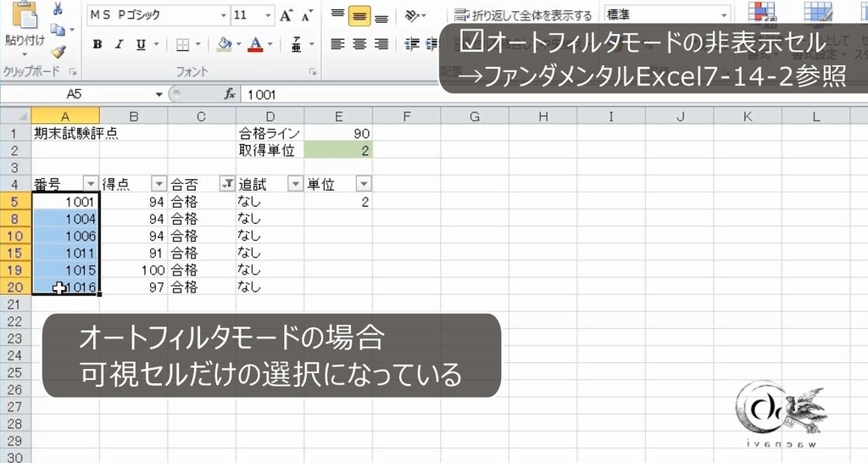Open font color palette dropdown arrow
Image resolution: width=868 pixels, height=463 pixels.
click(270, 44)
